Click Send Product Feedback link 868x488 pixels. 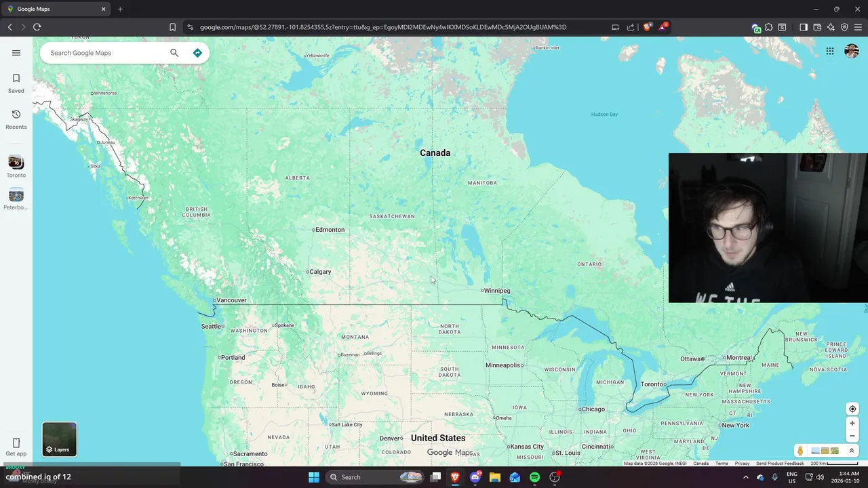tap(780, 464)
